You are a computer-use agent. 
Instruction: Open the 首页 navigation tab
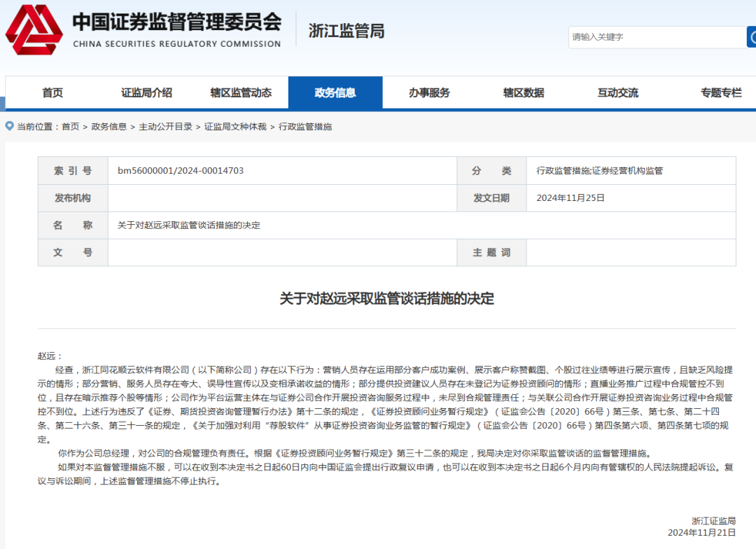pyautogui.click(x=52, y=92)
